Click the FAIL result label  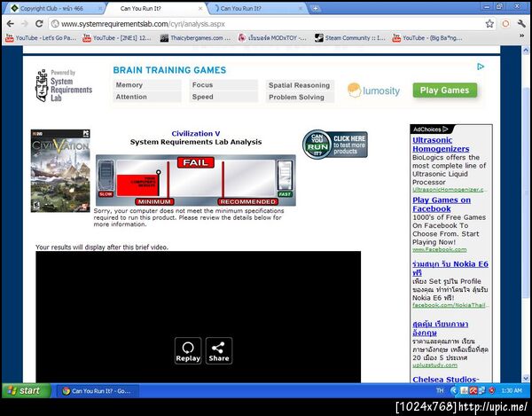point(196,162)
